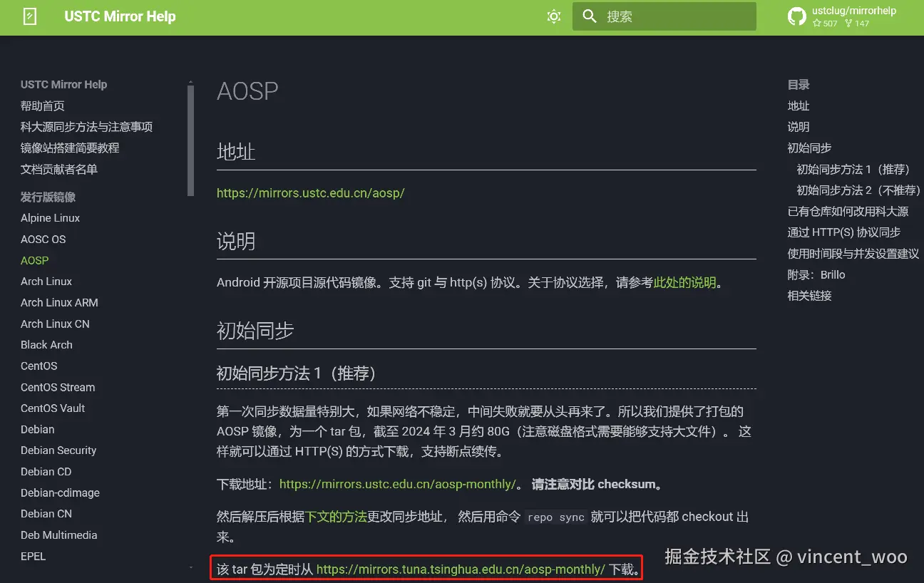Click the 初始同步 section heading

click(255, 331)
